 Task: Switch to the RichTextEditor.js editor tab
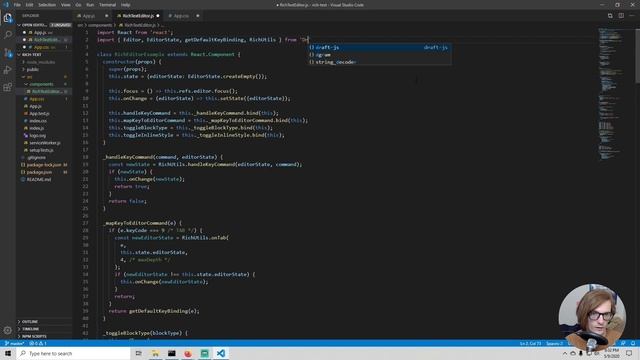coord(138,16)
